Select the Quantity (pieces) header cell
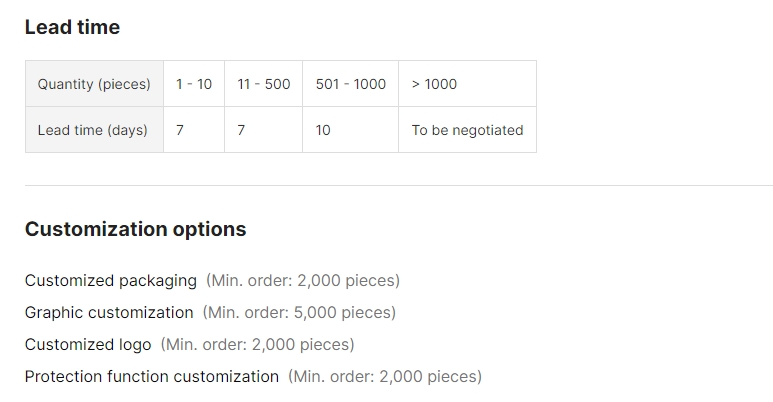Screen dimensions: 773x402 pos(95,84)
